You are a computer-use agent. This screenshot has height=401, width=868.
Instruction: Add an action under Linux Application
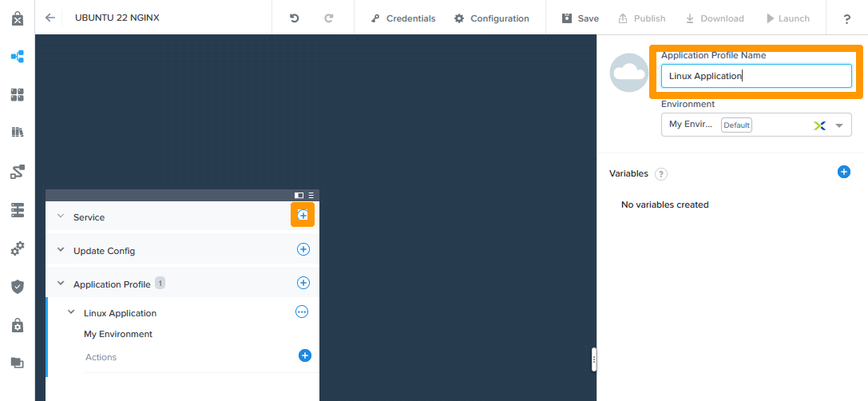click(304, 355)
